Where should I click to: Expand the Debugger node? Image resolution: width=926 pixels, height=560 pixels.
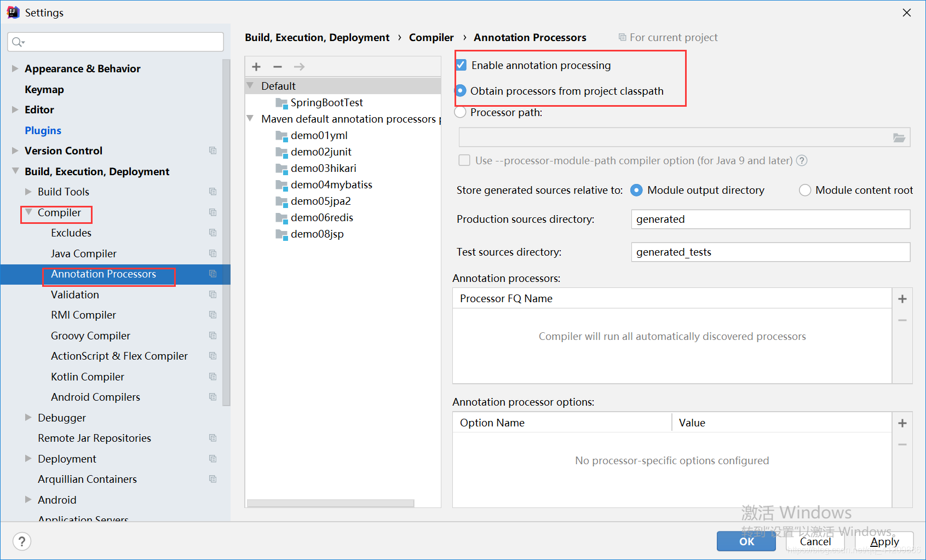(28, 418)
